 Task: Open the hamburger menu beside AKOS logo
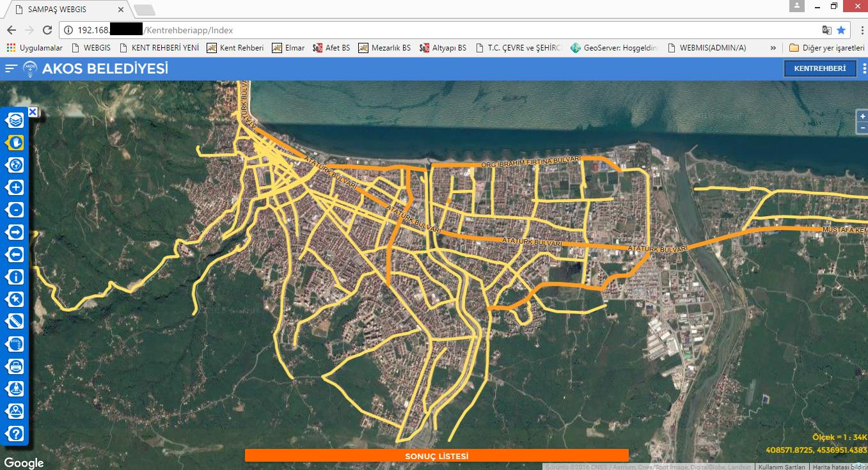point(10,68)
